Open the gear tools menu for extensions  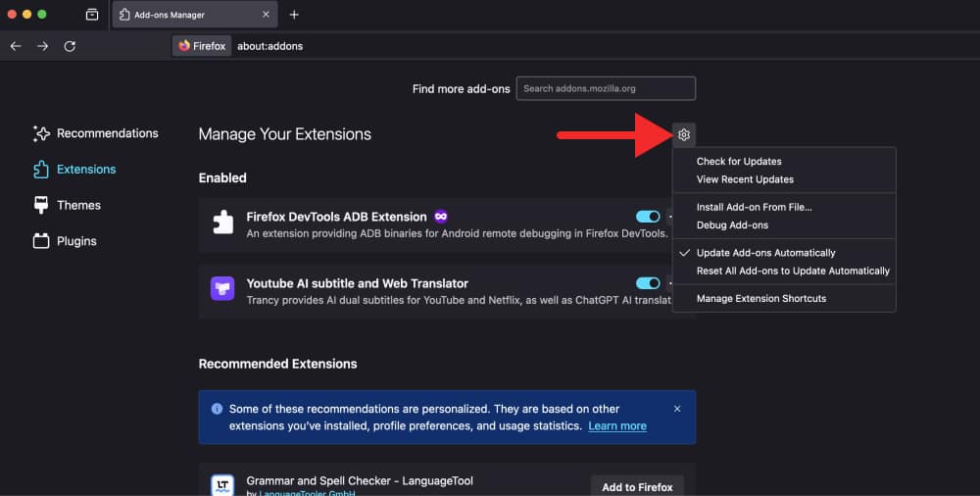684,134
